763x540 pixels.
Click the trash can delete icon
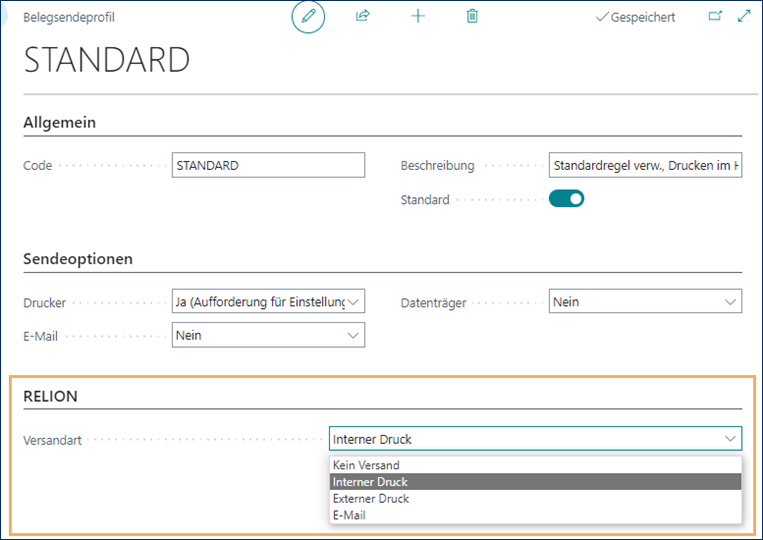point(472,17)
